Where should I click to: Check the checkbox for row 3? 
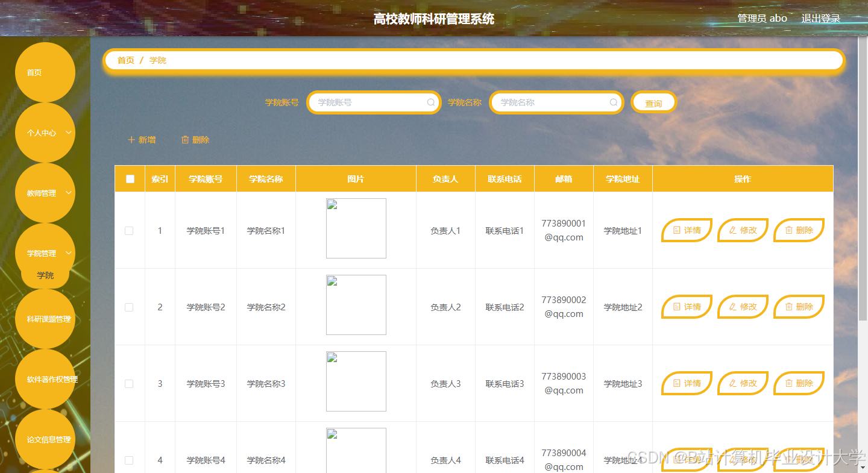coord(129,384)
